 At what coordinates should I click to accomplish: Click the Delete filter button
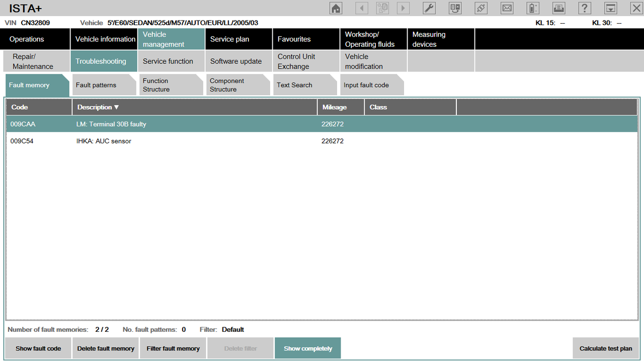(x=240, y=348)
